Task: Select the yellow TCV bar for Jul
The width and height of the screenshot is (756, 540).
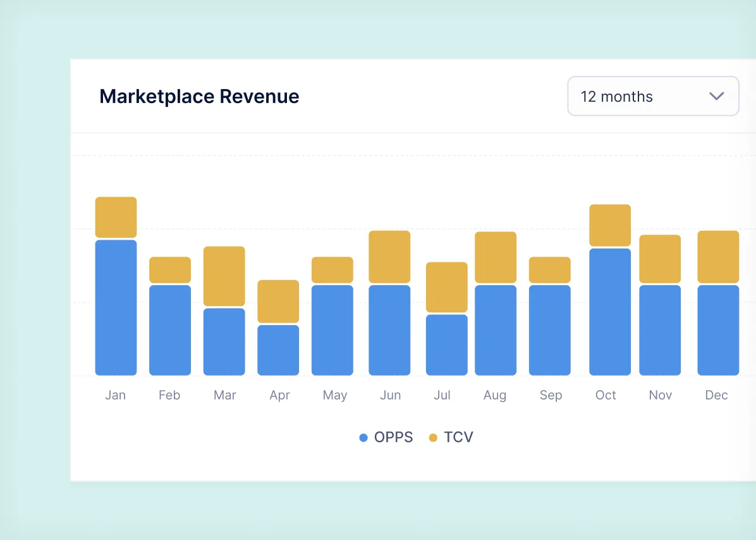Action: 446,287
